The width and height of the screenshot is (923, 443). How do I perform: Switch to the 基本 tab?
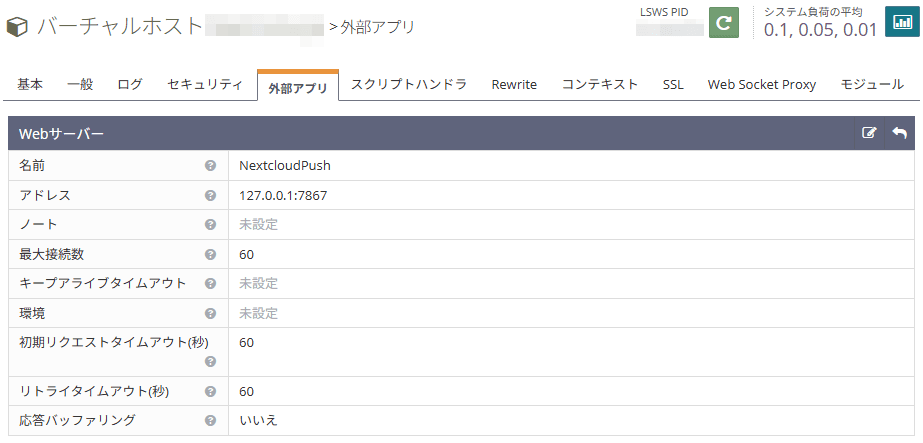pos(30,85)
